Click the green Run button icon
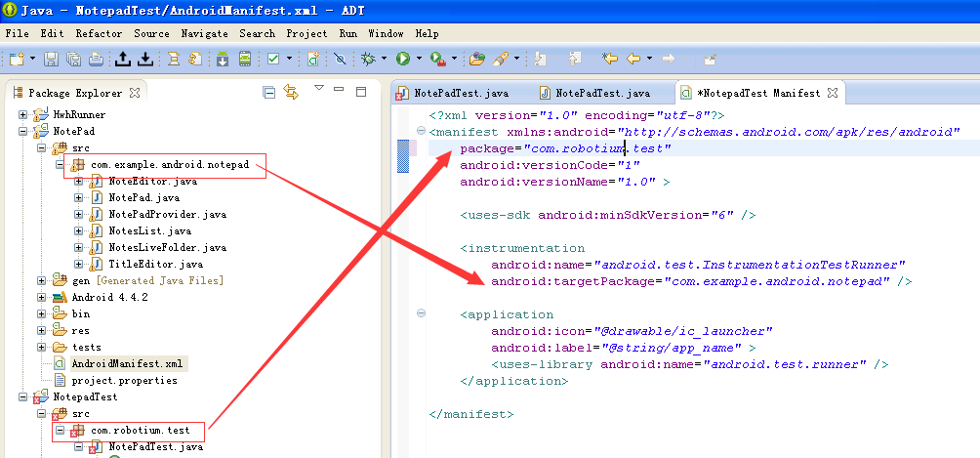 [x=403, y=59]
